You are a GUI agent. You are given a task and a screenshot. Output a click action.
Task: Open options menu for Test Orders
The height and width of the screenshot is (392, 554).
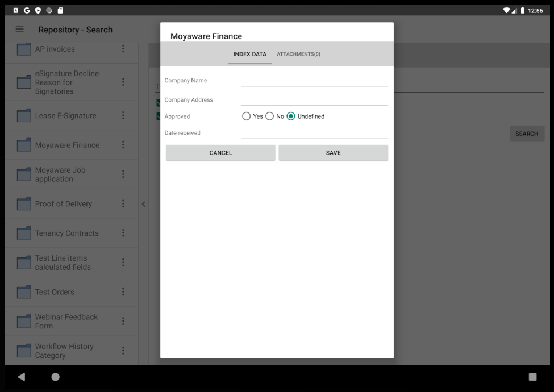coord(123,291)
